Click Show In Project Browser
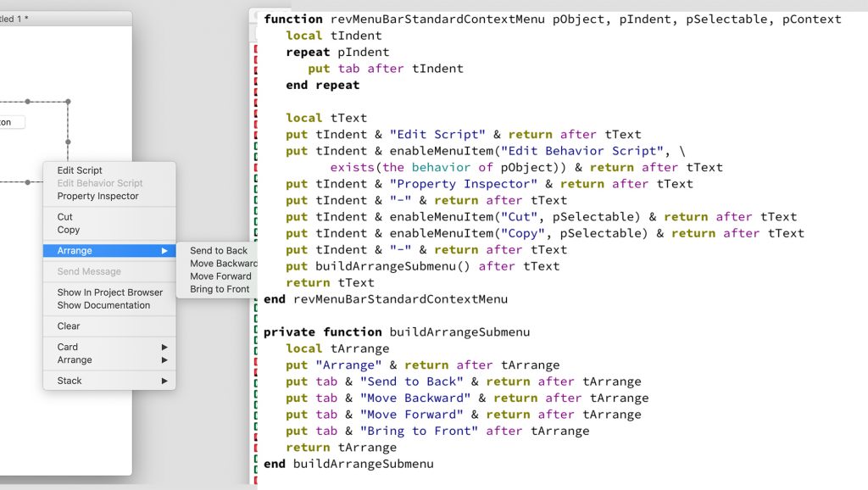This screenshot has height=490, width=868. point(109,292)
